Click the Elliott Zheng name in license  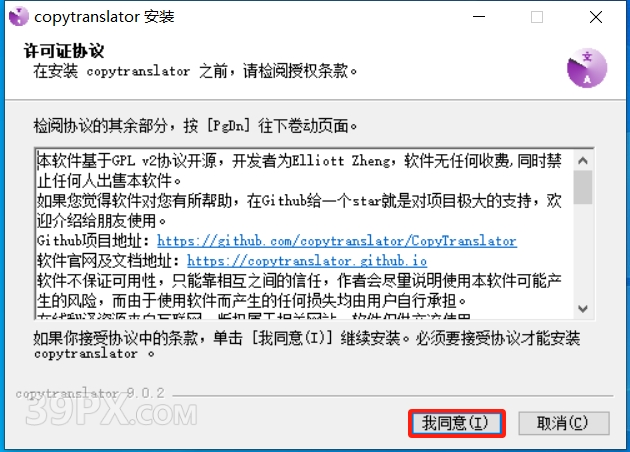click(x=341, y=161)
